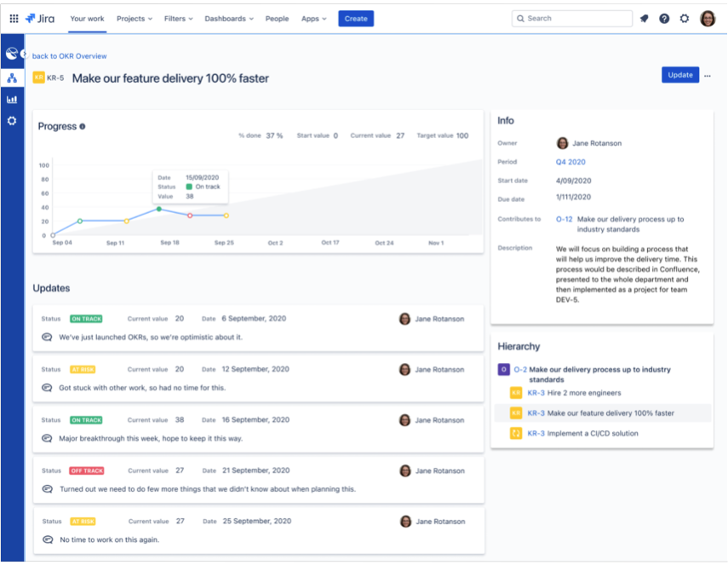Click the help question mark icon

664,18
